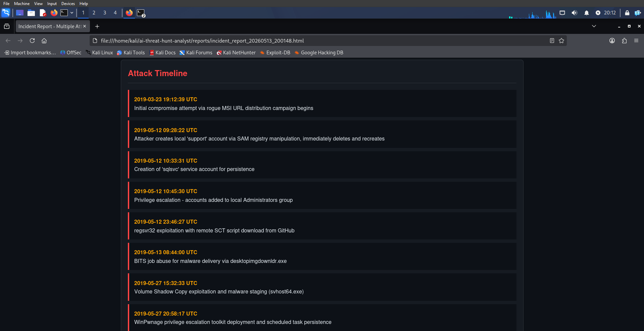Open the Kali applications menu icon
This screenshot has width=644, height=331.
(6, 13)
